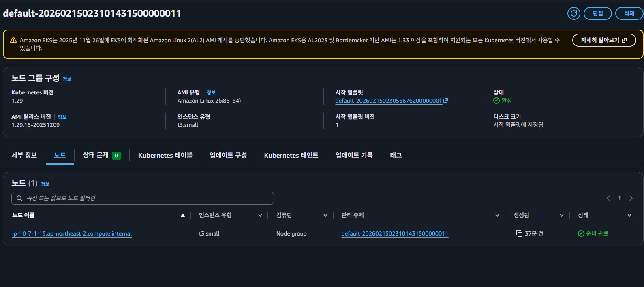Select the 노드 tab
This screenshot has height=287, width=644.
(x=60, y=155)
